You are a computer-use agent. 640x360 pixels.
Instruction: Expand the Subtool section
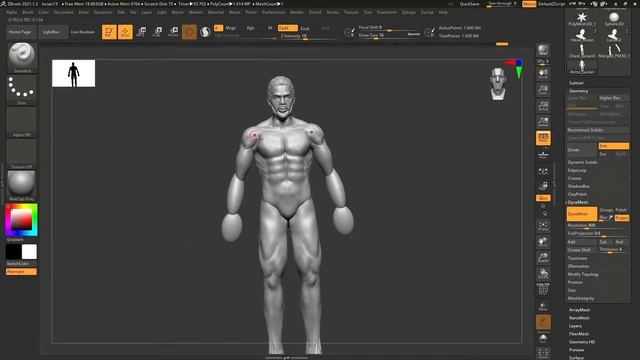(x=576, y=83)
